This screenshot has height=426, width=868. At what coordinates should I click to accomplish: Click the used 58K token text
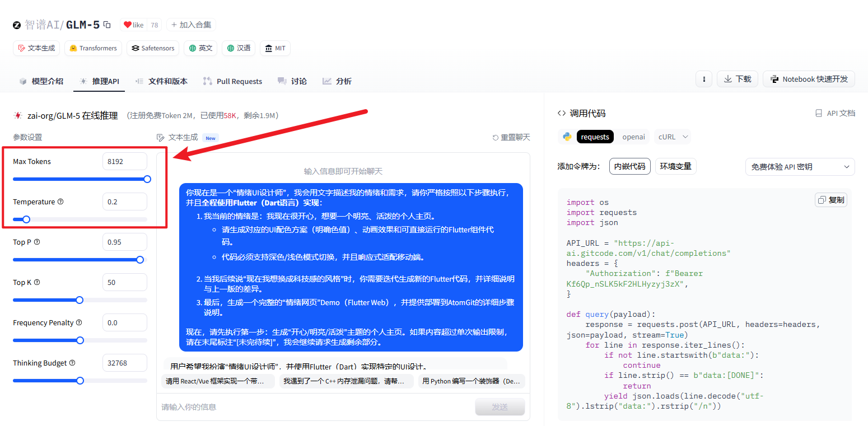point(230,115)
